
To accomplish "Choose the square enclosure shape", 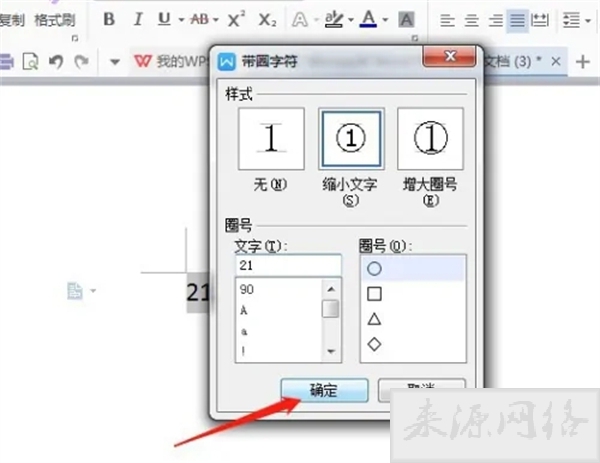I will coord(413,294).
